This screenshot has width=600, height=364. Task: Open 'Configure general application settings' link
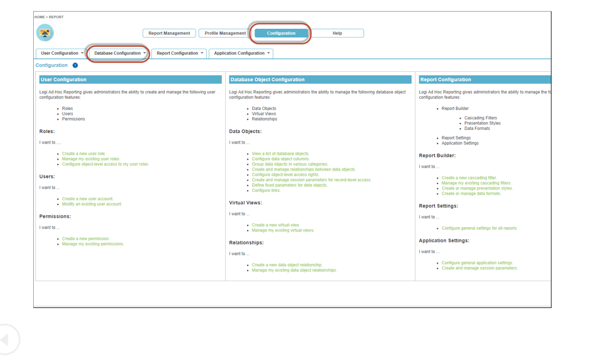pyautogui.click(x=477, y=263)
